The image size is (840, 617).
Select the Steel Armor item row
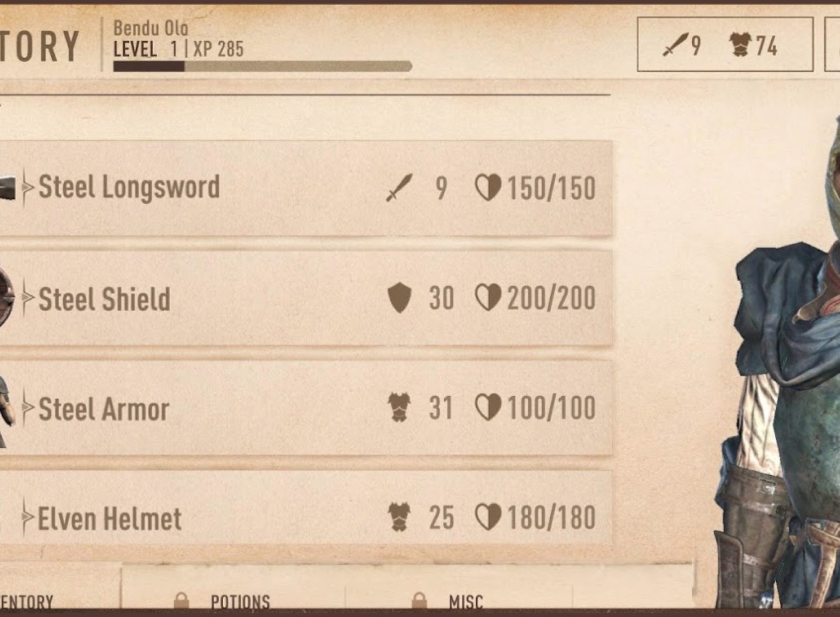tap(306, 408)
